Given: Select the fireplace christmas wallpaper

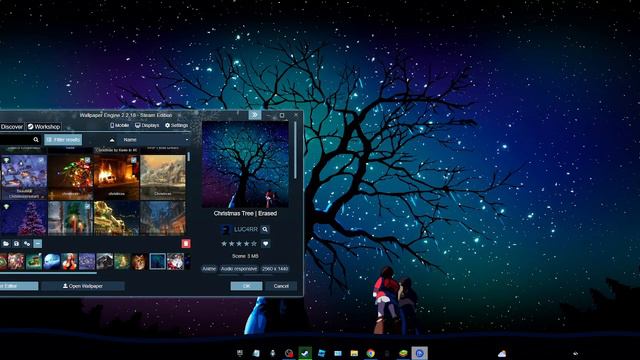Looking at the screenshot, I should pos(117,177).
